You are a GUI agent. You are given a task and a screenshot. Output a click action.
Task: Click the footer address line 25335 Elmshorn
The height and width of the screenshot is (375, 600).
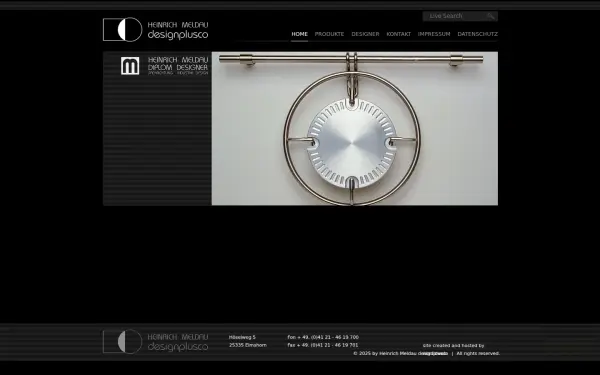click(248, 345)
